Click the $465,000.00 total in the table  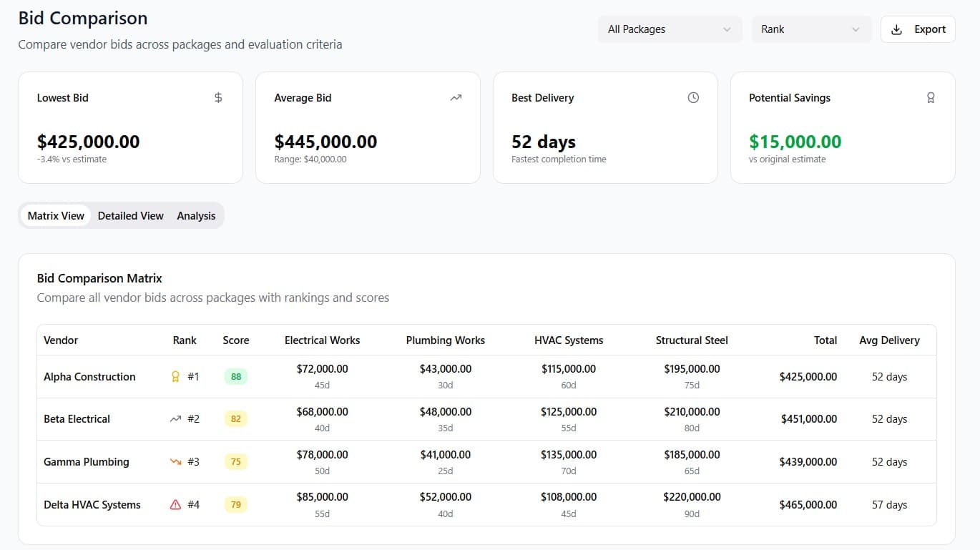click(x=808, y=505)
